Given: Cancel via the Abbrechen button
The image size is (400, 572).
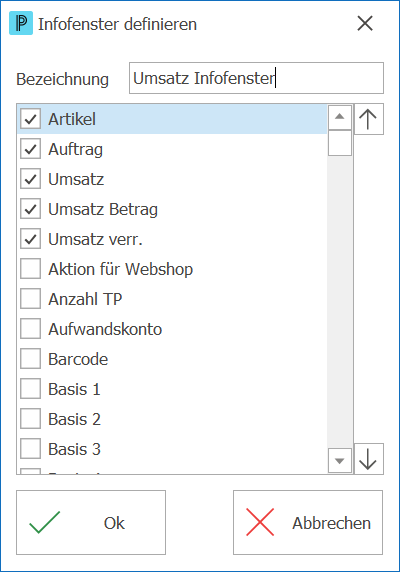Looking at the screenshot, I should tap(308, 522).
